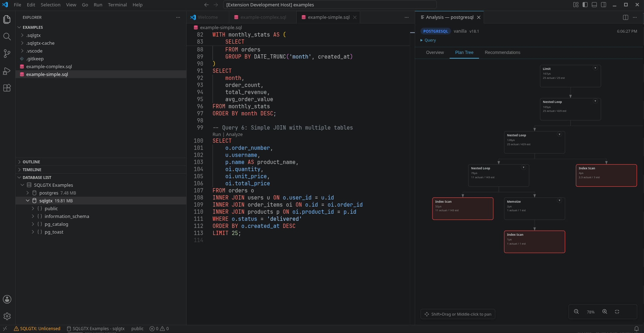Toggle the Secondary Side Bar

point(603,5)
